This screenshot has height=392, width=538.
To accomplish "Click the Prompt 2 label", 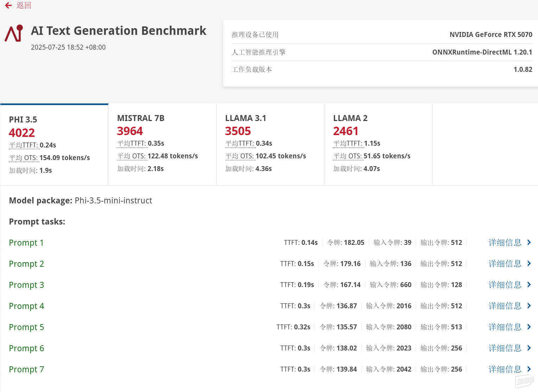I will (26, 264).
